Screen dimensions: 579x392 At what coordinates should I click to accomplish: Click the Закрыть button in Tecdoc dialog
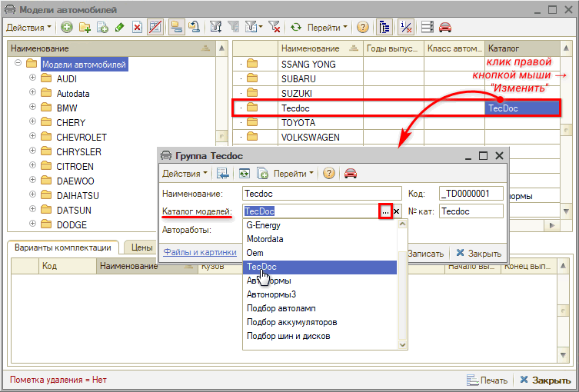click(478, 253)
